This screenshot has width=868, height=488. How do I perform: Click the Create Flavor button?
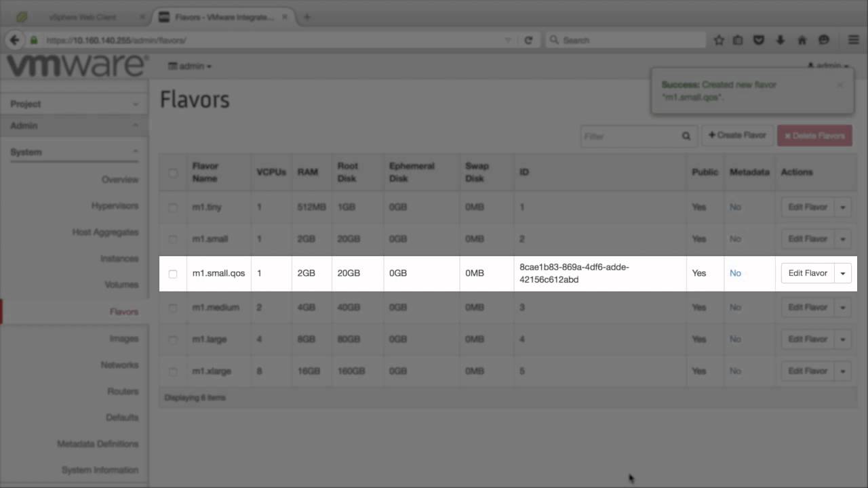[737, 136]
